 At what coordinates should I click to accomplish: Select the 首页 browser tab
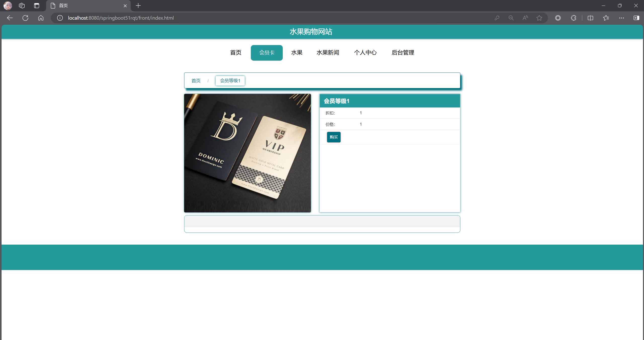click(x=88, y=6)
